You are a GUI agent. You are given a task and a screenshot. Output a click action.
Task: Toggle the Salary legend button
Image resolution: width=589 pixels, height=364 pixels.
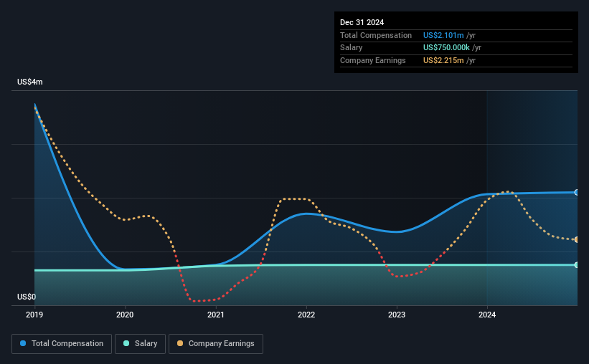(x=140, y=344)
